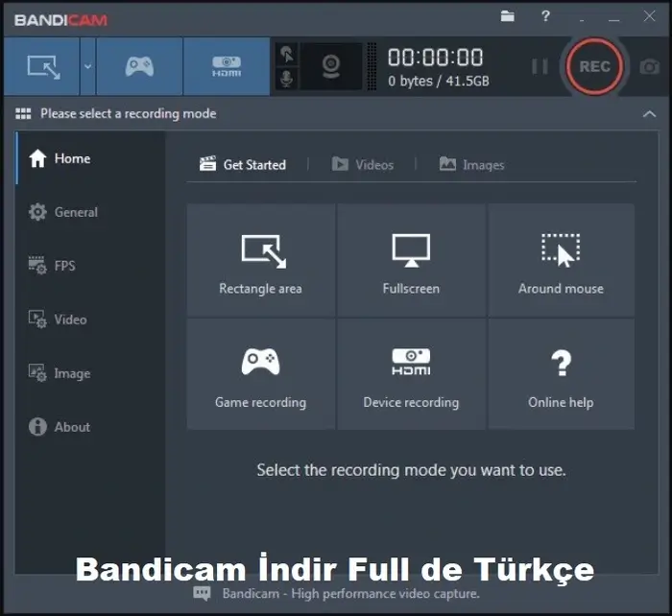Select HDMI device recording mode in toolbar
The image size is (672, 616).
tap(227, 66)
